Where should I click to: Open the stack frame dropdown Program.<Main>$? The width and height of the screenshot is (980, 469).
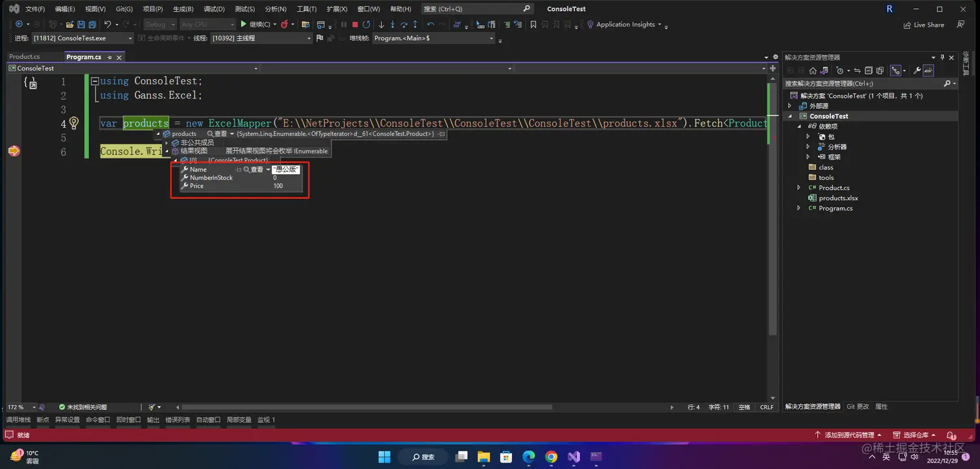tap(434, 38)
